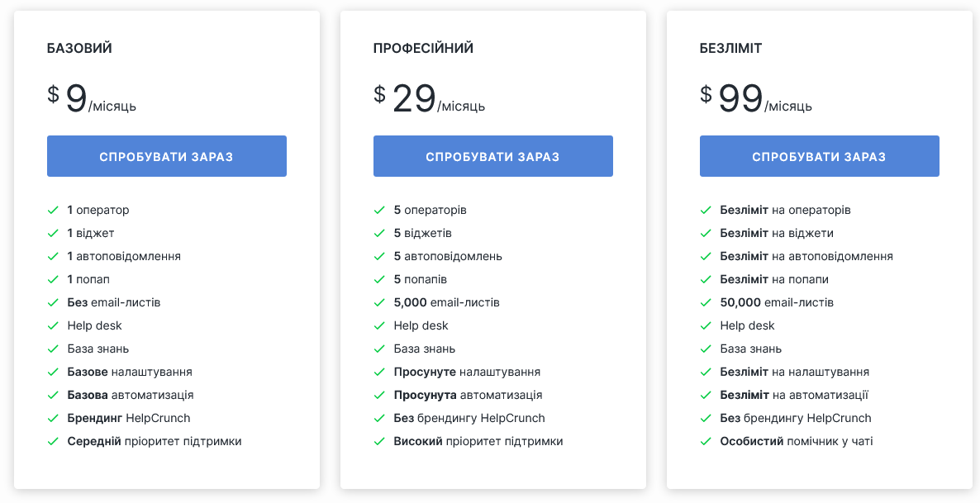Click the checkmark next to «Високий пріоритет підтримки»
Viewport: 980px width, 503px height.
[x=378, y=441]
